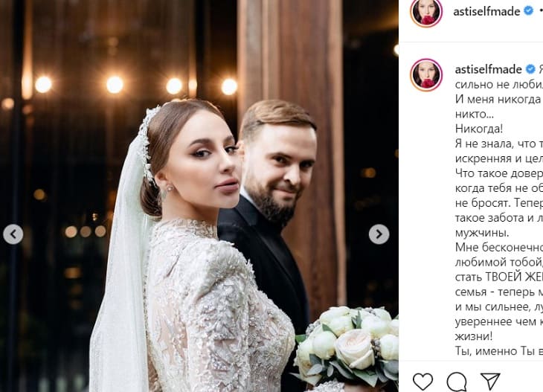
Task: Click the avatar beside the caption text
Action: (426, 74)
